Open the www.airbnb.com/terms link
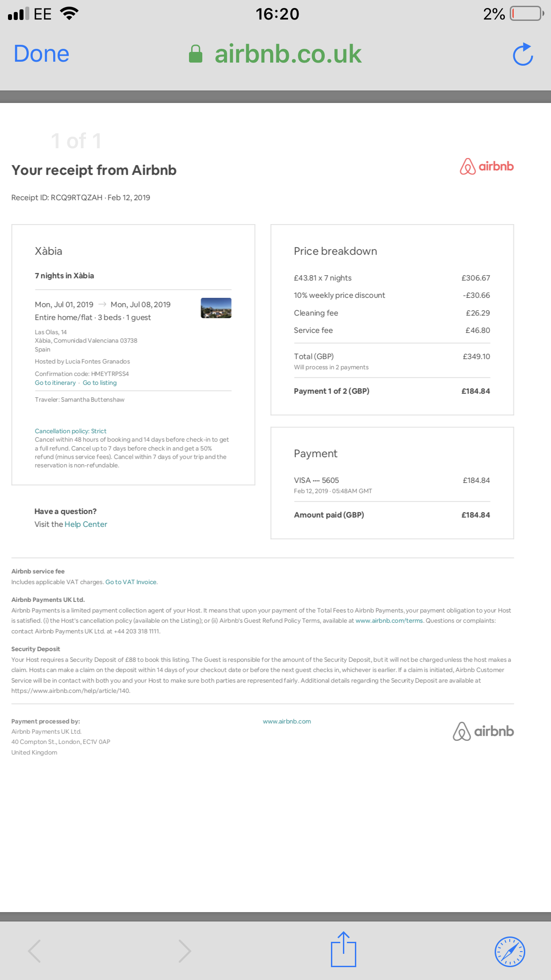The width and height of the screenshot is (551, 980). coord(389,620)
